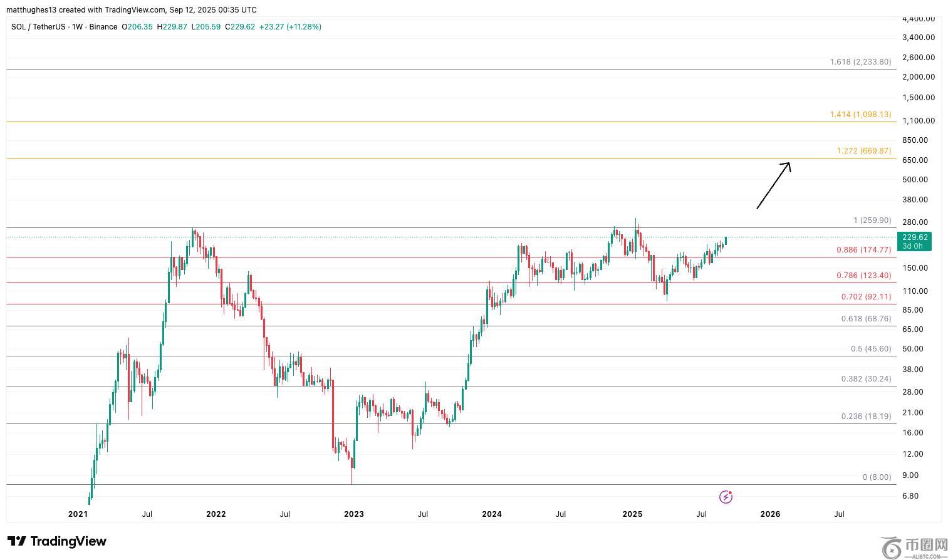This screenshot has width=948, height=560.
Task: Click the 2026 label on time axis
Action: coord(770,514)
